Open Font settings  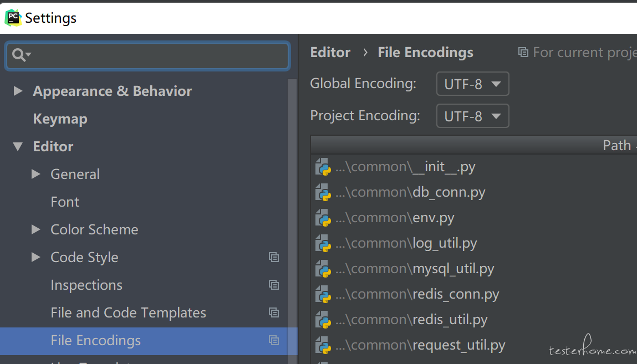pos(65,202)
